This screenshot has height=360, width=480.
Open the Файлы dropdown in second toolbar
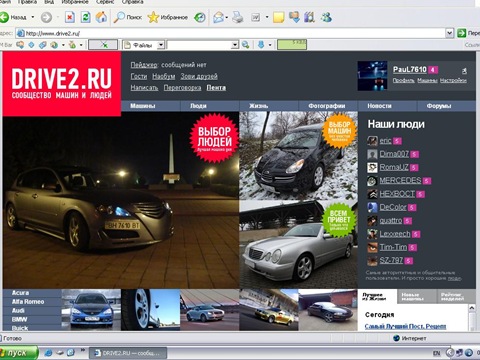tap(161, 45)
